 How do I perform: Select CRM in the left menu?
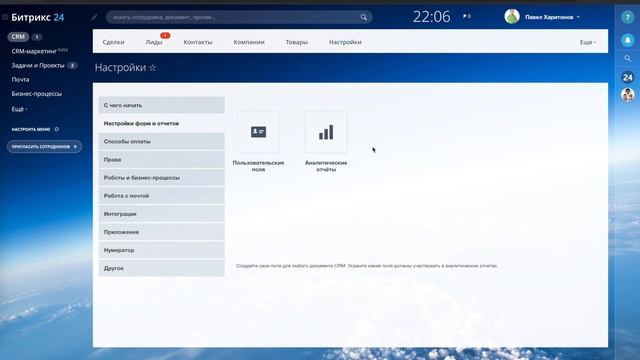[x=18, y=37]
